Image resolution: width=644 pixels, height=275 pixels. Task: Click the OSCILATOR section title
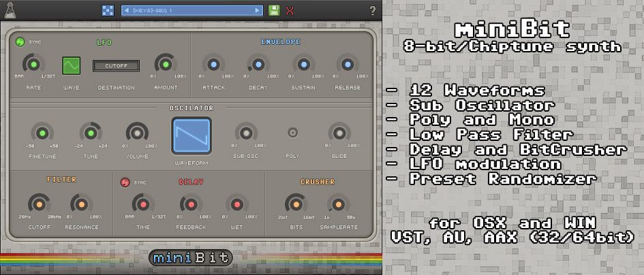(x=191, y=108)
